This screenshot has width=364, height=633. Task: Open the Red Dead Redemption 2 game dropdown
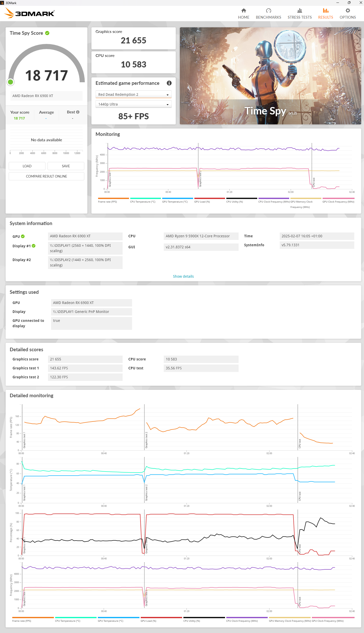(133, 95)
